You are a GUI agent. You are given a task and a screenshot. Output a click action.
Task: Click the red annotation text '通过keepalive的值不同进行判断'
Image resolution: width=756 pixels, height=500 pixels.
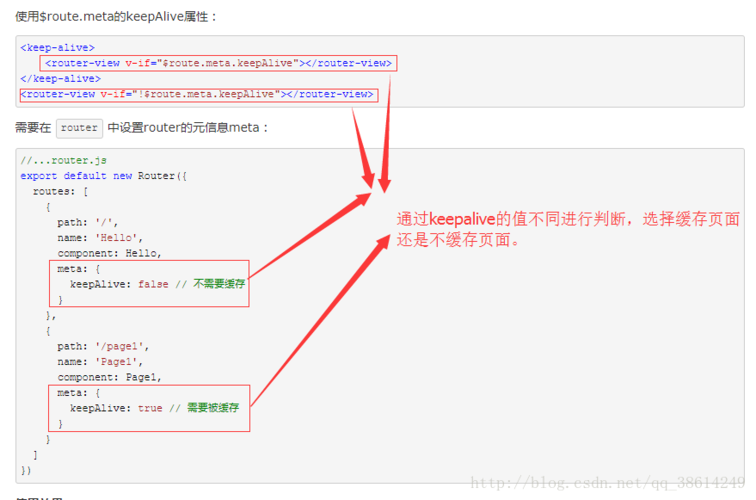pos(512,219)
